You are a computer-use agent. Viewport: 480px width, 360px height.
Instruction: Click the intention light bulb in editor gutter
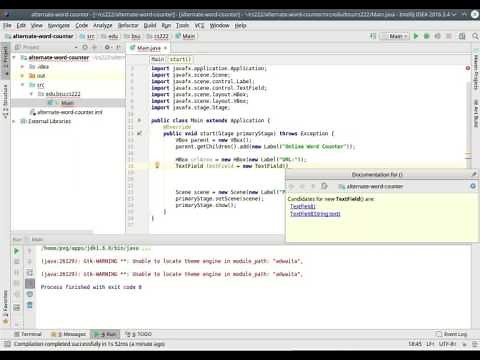[x=157, y=165]
